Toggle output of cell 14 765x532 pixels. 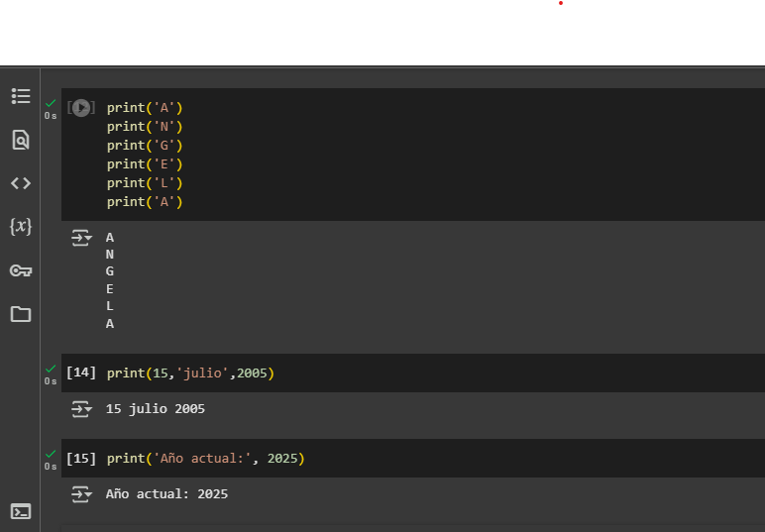tap(81, 409)
